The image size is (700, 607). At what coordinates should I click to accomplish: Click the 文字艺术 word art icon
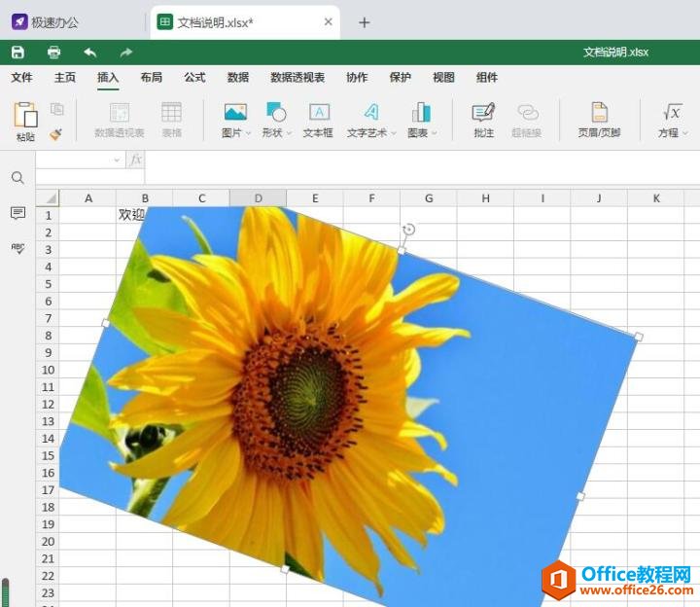(x=371, y=112)
